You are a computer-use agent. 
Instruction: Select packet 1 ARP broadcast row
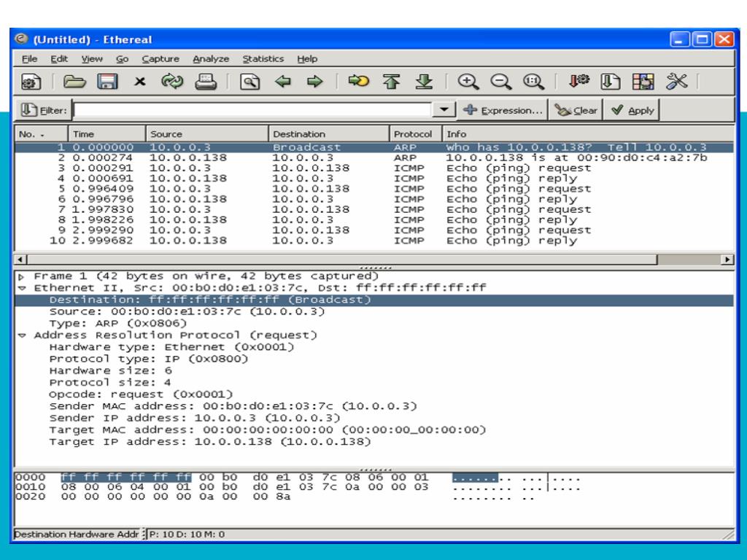point(374,147)
